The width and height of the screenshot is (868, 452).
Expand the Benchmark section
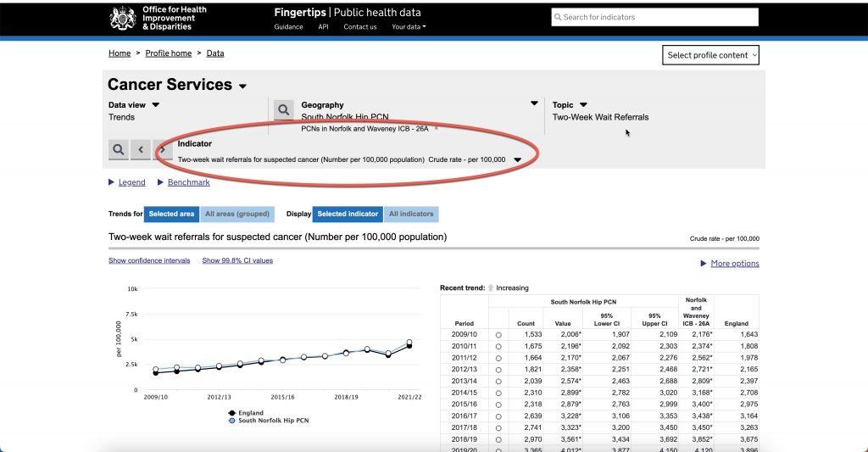click(188, 182)
